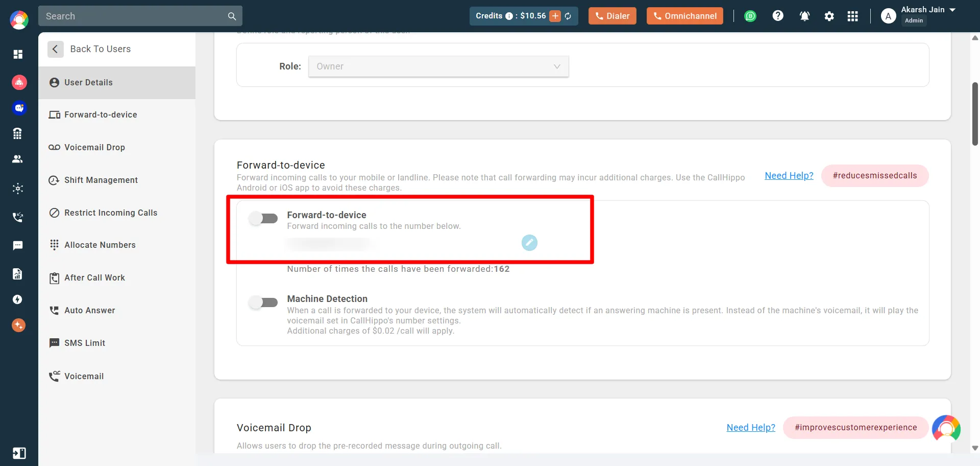The height and width of the screenshot is (466, 980).
Task: Click the add credits plus icon
Action: 555,16
